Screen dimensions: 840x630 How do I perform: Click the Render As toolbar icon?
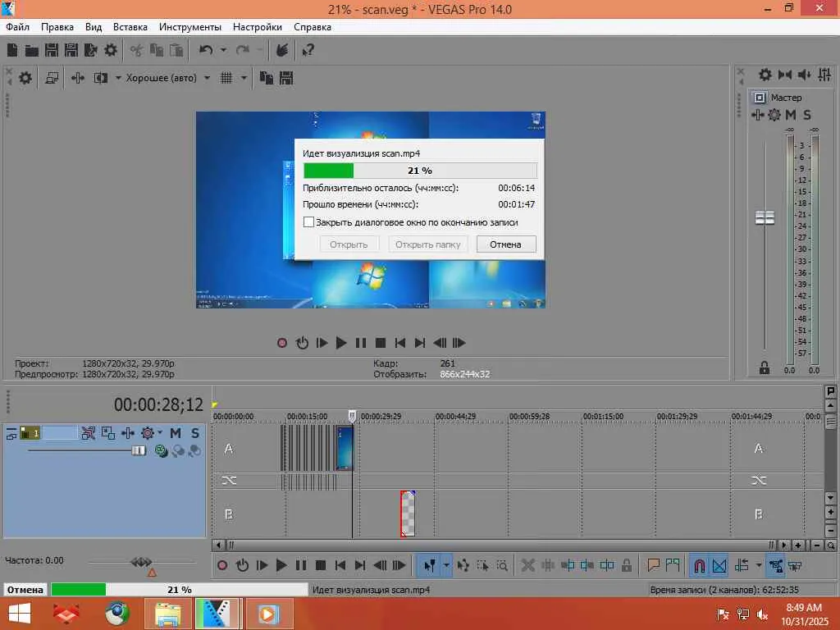click(x=90, y=50)
